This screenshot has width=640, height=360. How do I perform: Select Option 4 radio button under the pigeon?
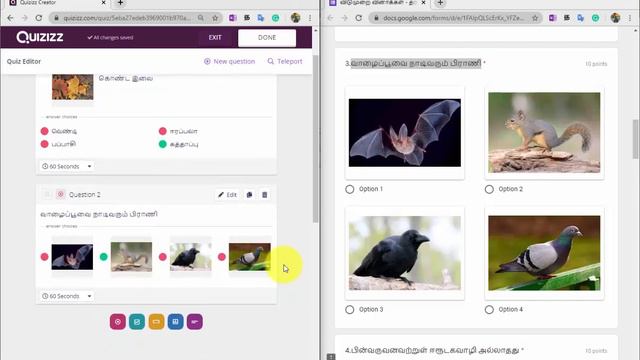click(x=489, y=309)
